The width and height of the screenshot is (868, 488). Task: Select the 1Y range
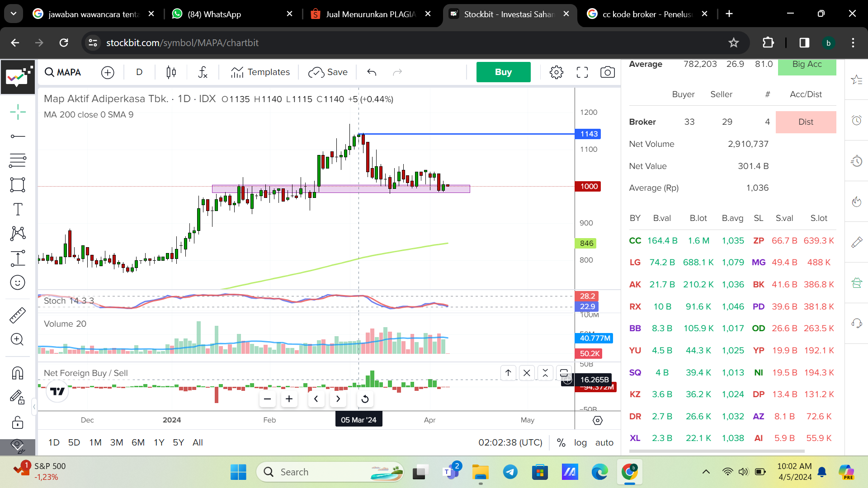click(159, 442)
